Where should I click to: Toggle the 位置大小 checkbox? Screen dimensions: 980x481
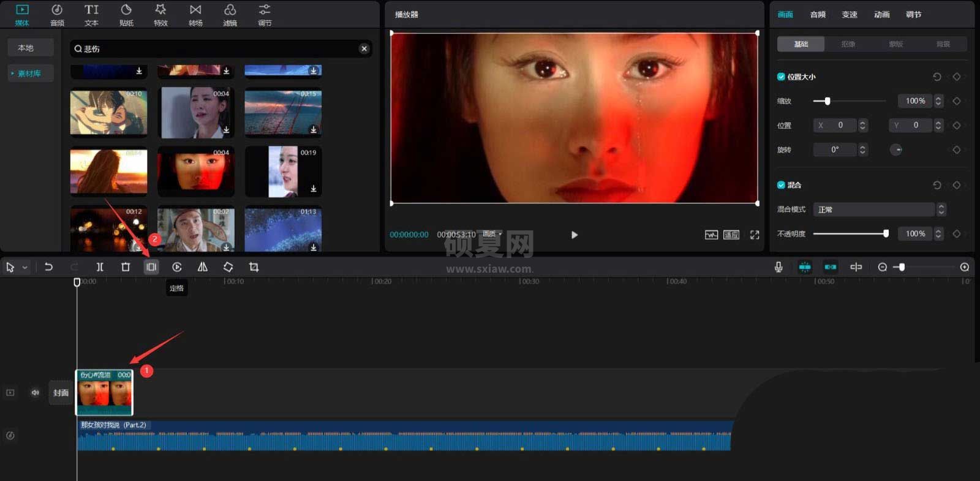pyautogui.click(x=781, y=77)
